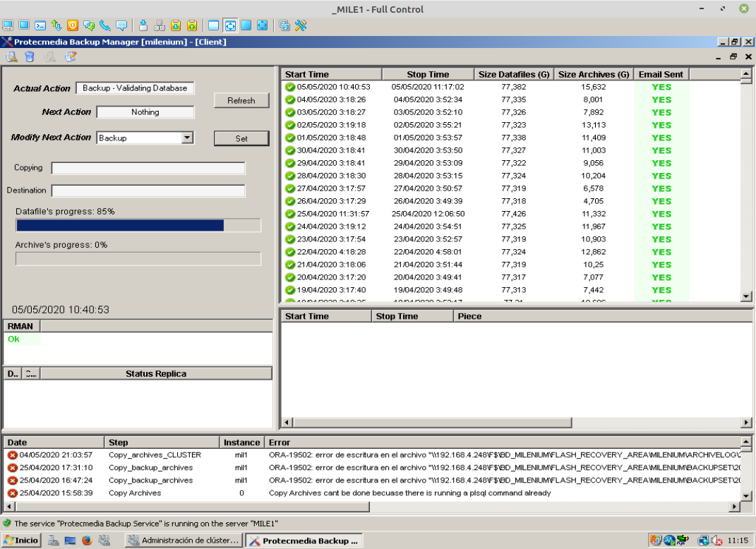Click the edit notes icon in Backup Manager
The width and height of the screenshot is (756, 549).
[x=71, y=57]
